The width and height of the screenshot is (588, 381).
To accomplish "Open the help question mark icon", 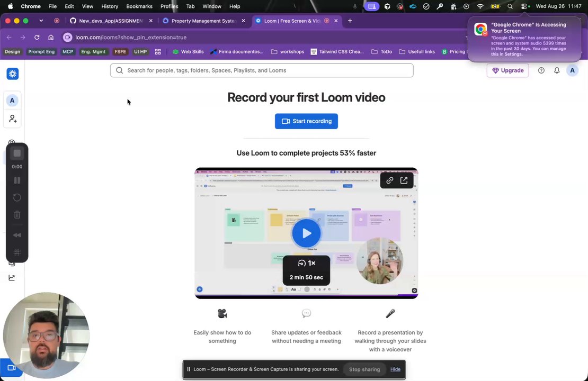I will (541, 70).
